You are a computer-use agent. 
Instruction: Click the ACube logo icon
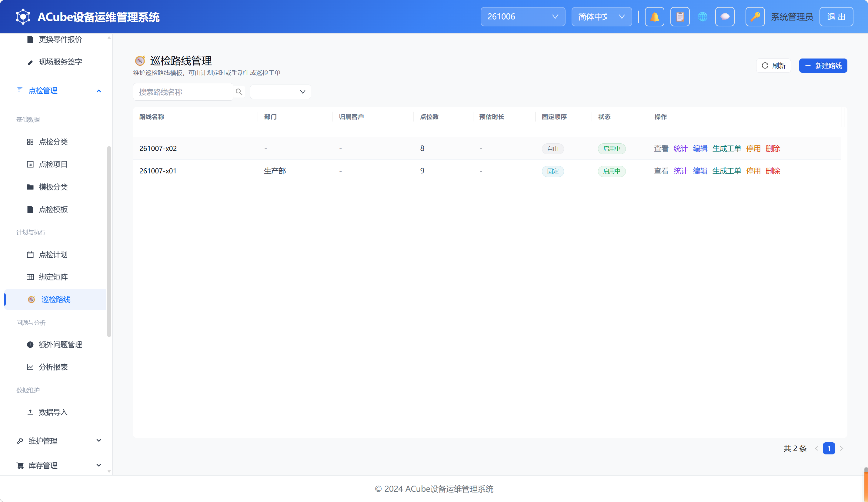[23, 17]
